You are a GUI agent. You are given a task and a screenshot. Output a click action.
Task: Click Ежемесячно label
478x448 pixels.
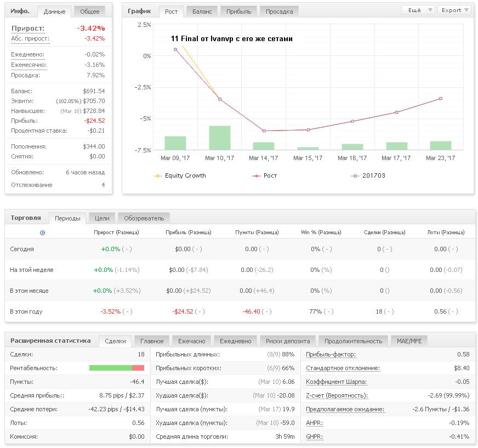point(29,65)
